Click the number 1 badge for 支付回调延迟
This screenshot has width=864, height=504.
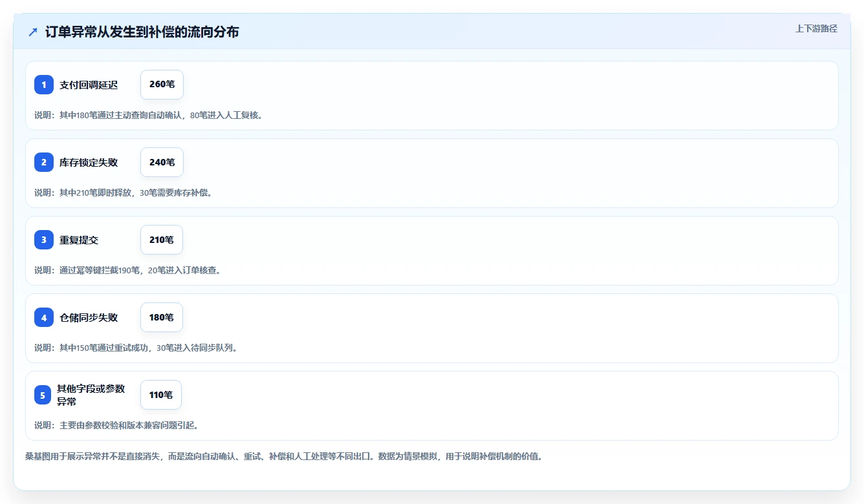pos(44,85)
